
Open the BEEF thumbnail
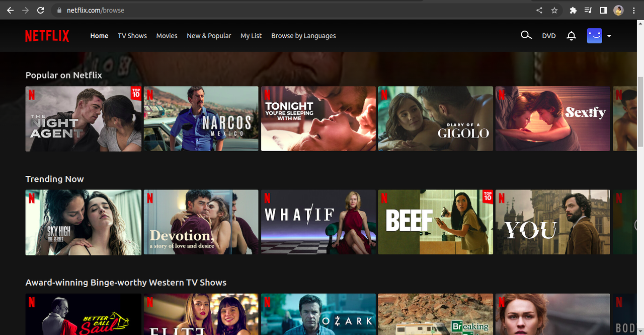[436, 222]
